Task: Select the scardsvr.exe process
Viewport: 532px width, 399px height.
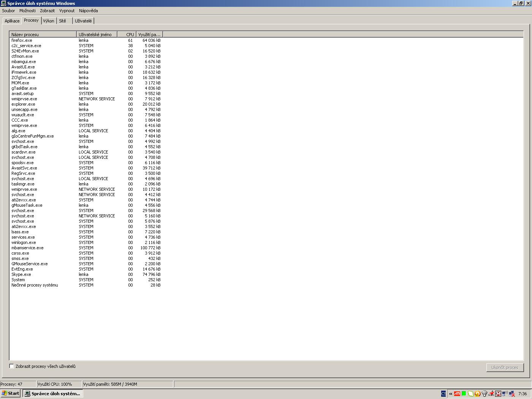Action: point(86,152)
